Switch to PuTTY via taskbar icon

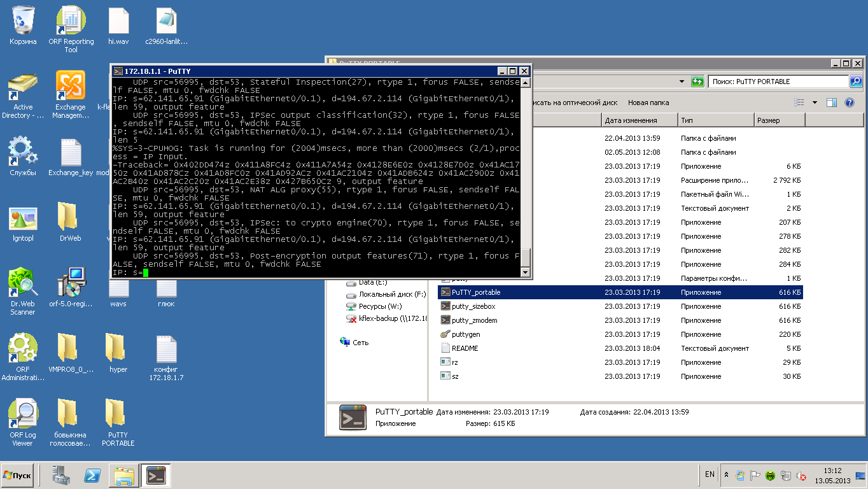[156, 476]
